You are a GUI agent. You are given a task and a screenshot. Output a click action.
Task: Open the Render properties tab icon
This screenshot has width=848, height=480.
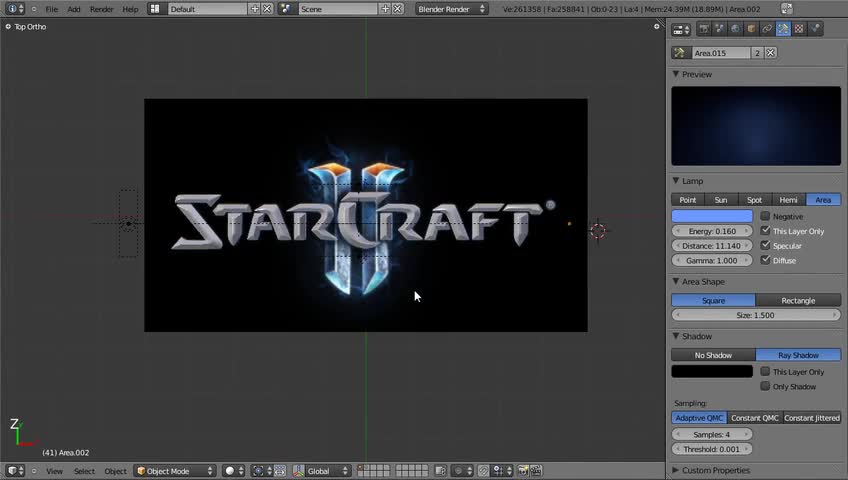704,29
